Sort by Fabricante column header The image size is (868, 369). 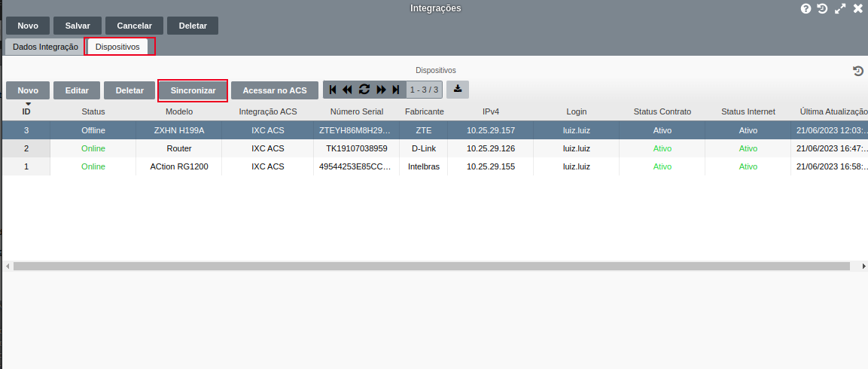point(424,111)
